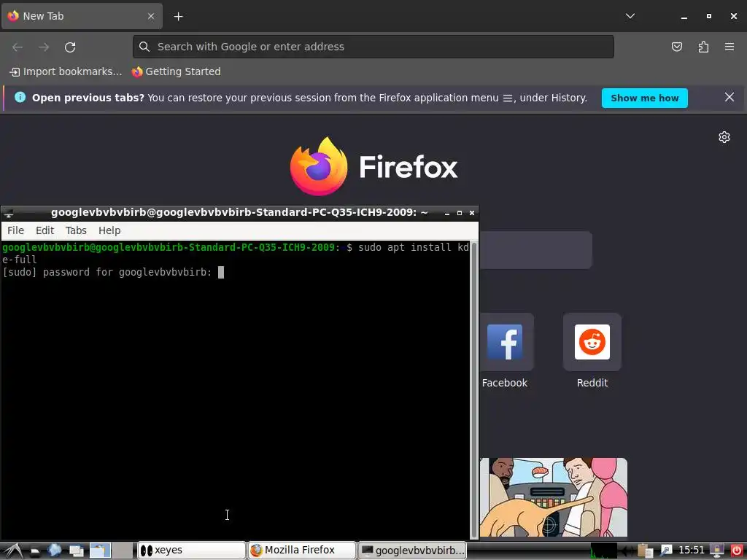The width and height of the screenshot is (747, 560).
Task: Open the terminal File menu
Action: 16,230
